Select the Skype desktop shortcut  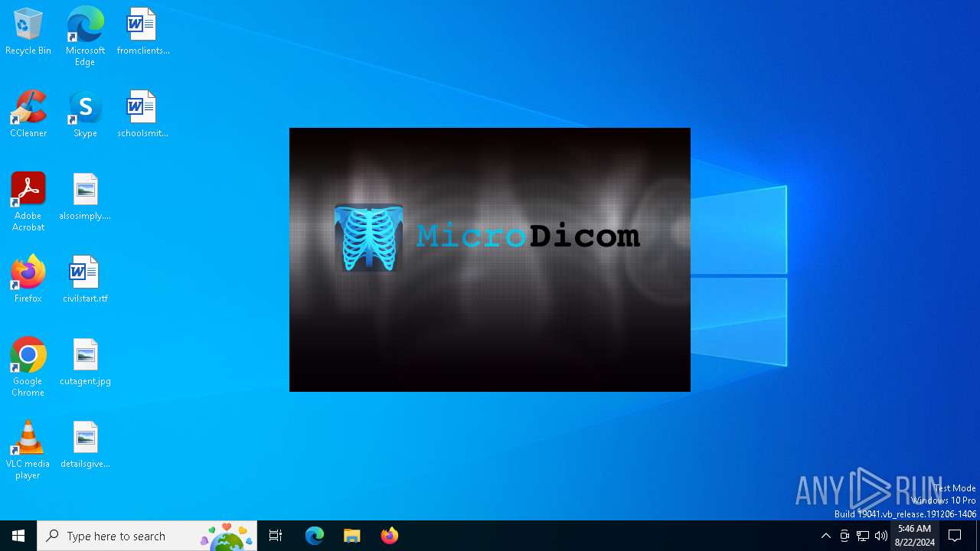point(85,115)
